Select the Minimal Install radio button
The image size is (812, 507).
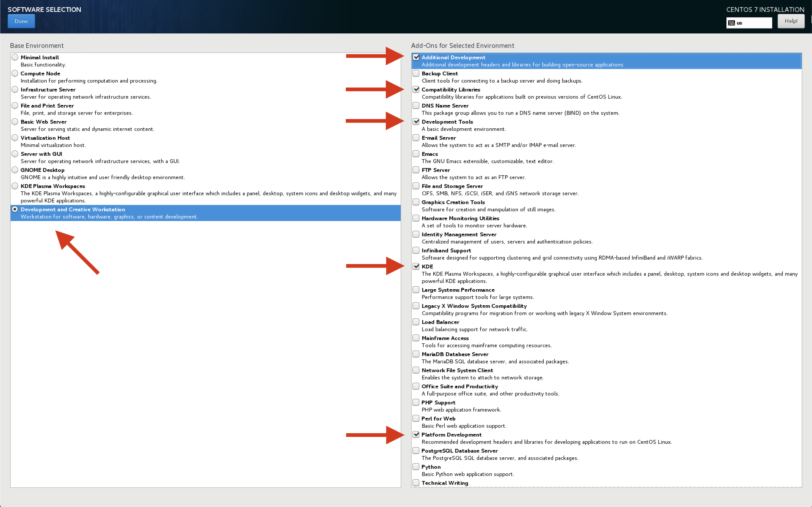point(15,57)
